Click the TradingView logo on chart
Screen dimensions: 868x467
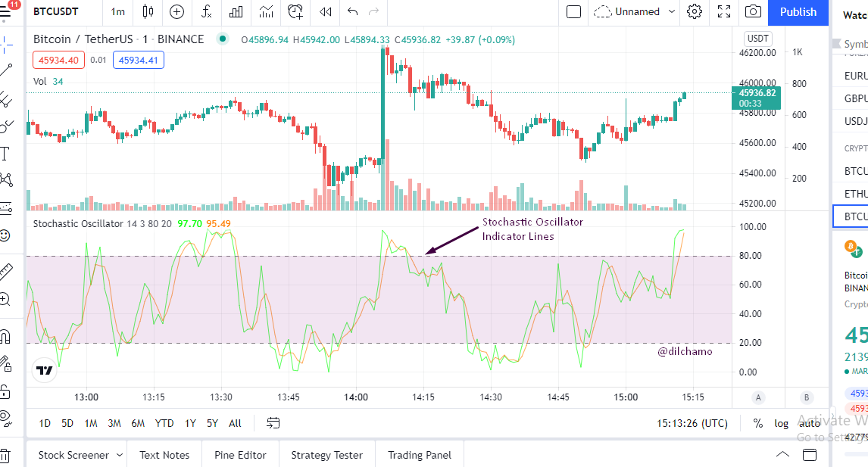44,370
